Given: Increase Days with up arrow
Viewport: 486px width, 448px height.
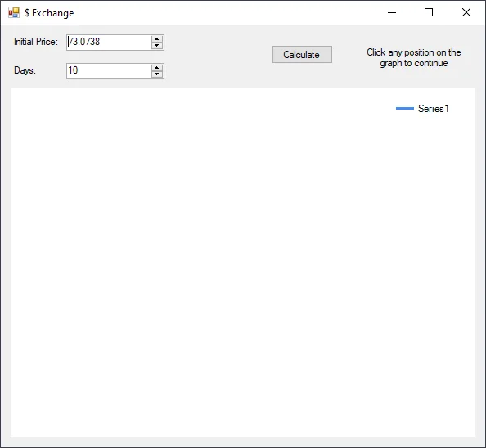Looking at the screenshot, I should pyautogui.click(x=157, y=68).
